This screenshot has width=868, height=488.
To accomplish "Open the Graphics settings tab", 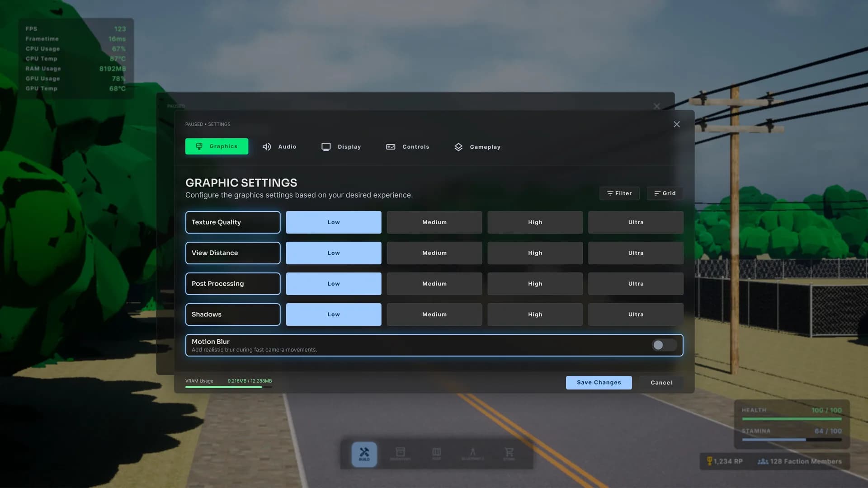I will (x=217, y=146).
